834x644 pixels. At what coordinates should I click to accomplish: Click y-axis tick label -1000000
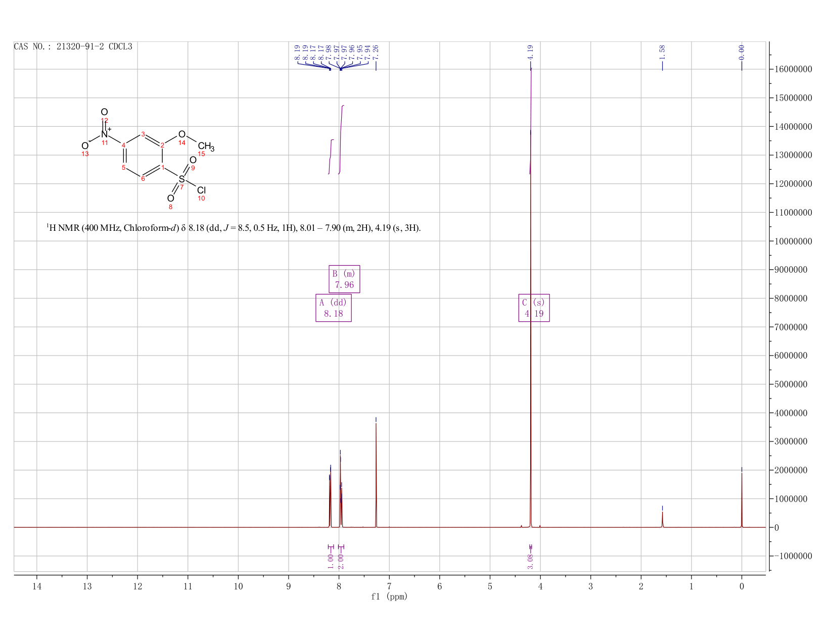(793, 556)
